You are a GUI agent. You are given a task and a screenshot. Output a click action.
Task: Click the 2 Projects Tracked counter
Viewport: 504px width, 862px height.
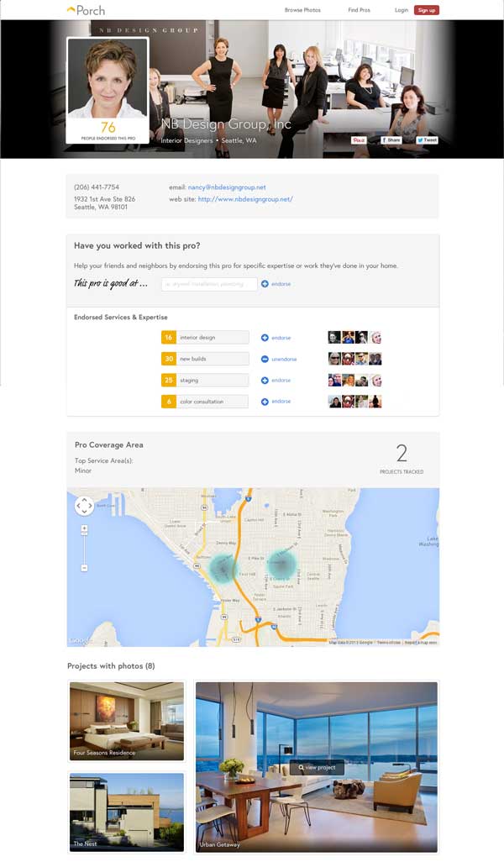tap(402, 459)
